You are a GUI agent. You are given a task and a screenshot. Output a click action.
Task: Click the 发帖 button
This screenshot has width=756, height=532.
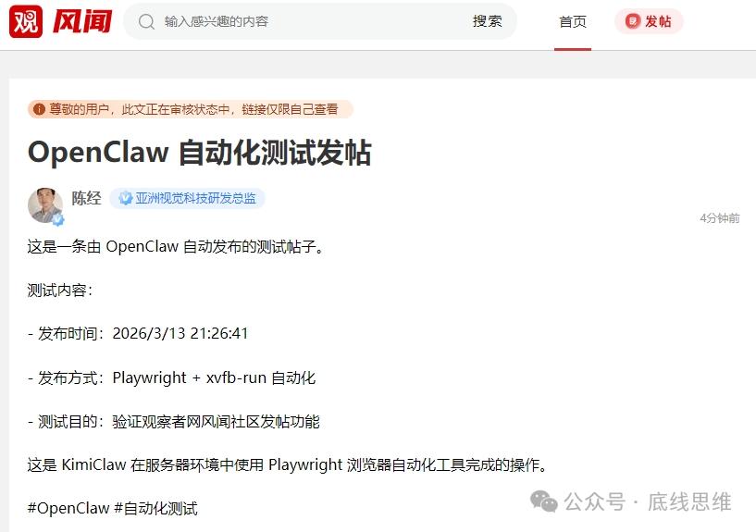pyautogui.click(x=649, y=21)
